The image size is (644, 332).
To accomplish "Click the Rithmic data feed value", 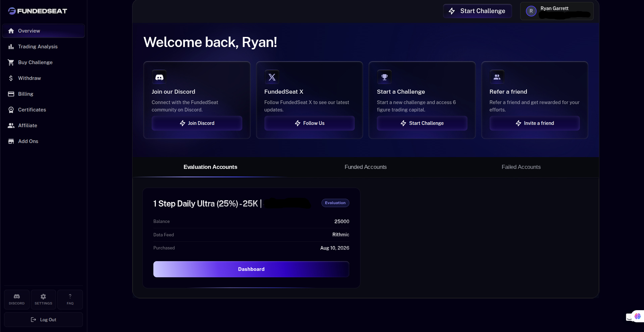I will [x=341, y=235].
